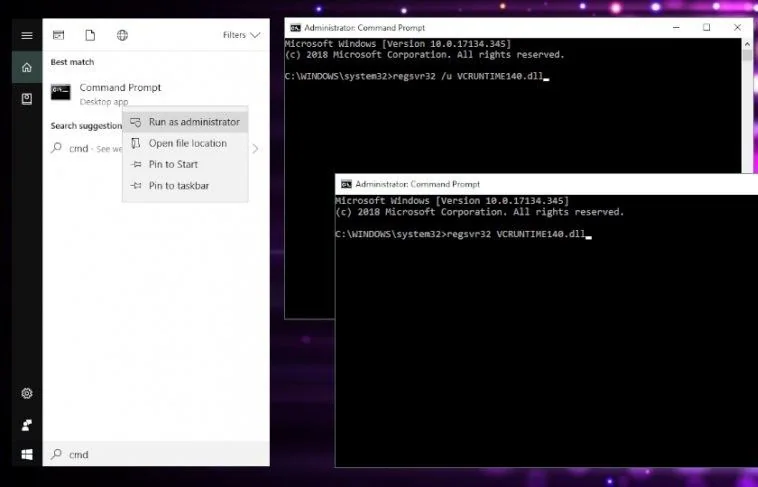
Task: Choose Run as administrator
Action: [185, 122]
